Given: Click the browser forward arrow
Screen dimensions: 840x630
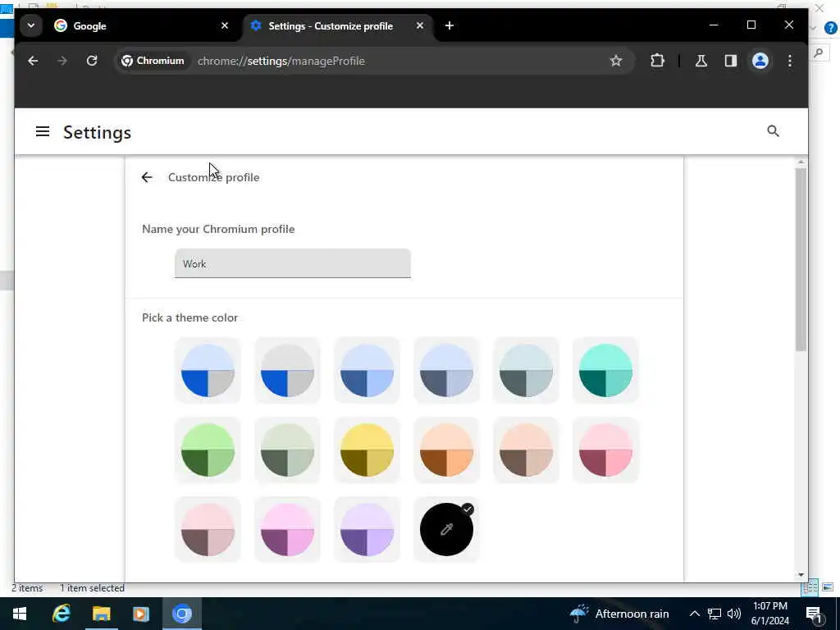Looking at the screenshot, I should tap(62, 61).
